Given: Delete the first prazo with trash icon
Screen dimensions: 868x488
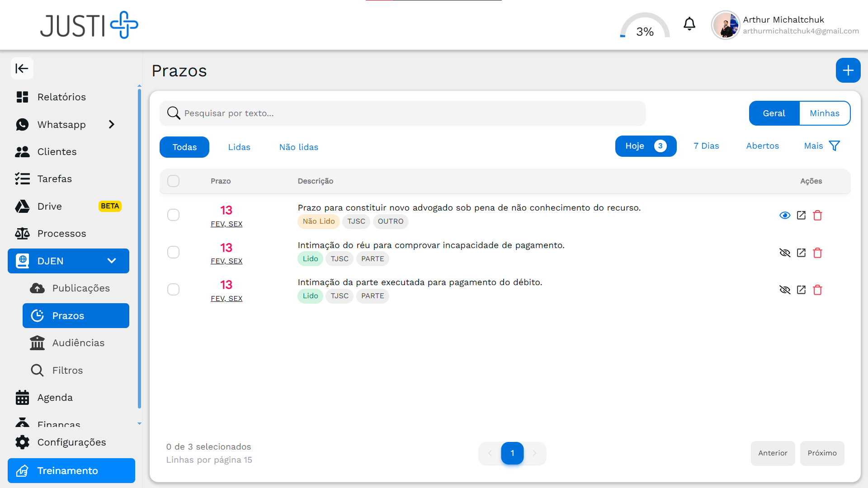Looking at the screenshot, I should tap(817, 216).
